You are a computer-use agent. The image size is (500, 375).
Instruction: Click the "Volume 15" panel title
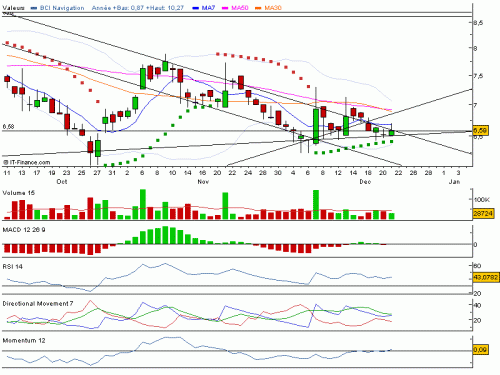19,193
